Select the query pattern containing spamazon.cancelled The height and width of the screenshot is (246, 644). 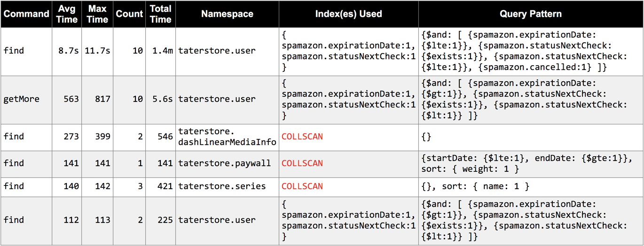tap(531, 52)
